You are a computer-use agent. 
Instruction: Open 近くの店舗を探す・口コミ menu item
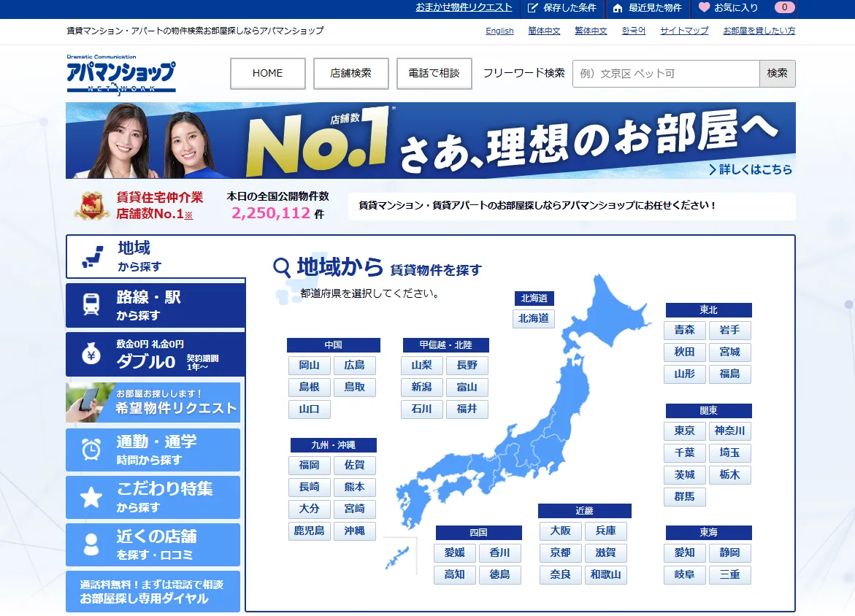tap(153, 544)
